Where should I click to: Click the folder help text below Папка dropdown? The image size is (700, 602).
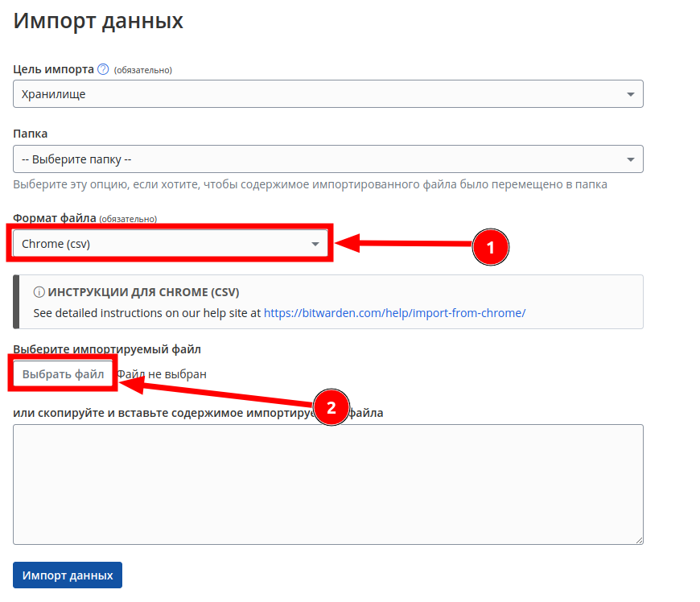[x=310, y=184]
